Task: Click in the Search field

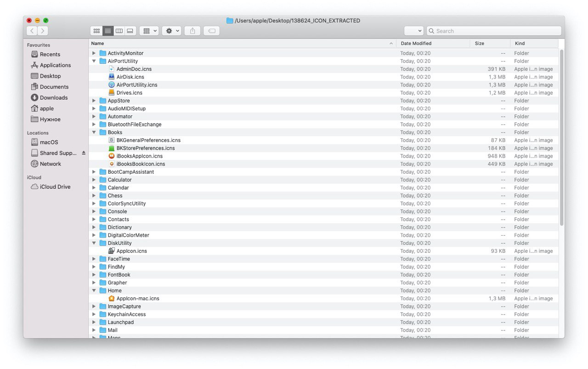Action: point(494,31)
